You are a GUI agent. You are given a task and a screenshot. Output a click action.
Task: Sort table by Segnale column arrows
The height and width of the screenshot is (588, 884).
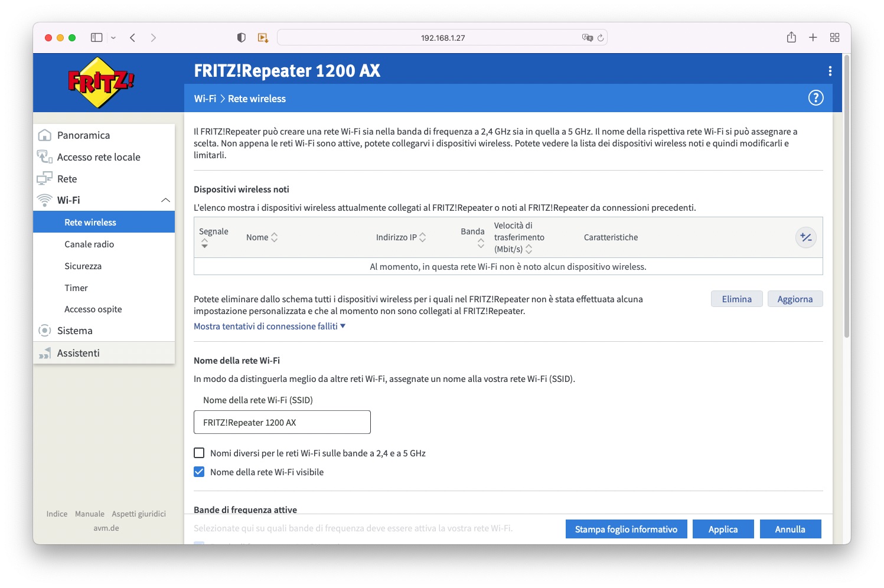[204, 243]
